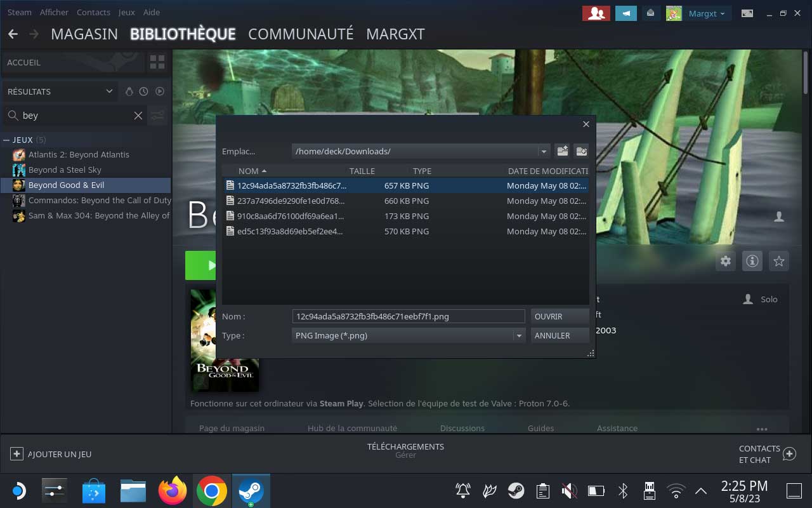Click the Nom filename input field

pyautogui.click(x=409, y=316)
